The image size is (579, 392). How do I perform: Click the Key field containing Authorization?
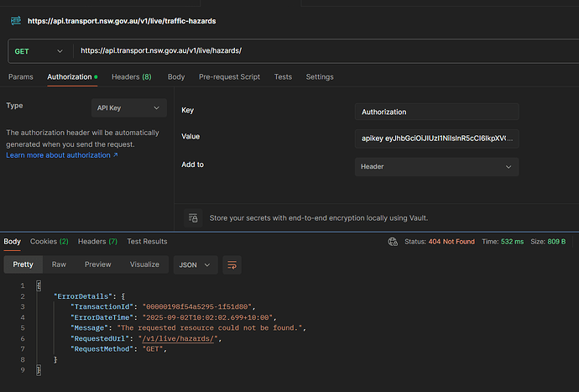pos(436,112)
